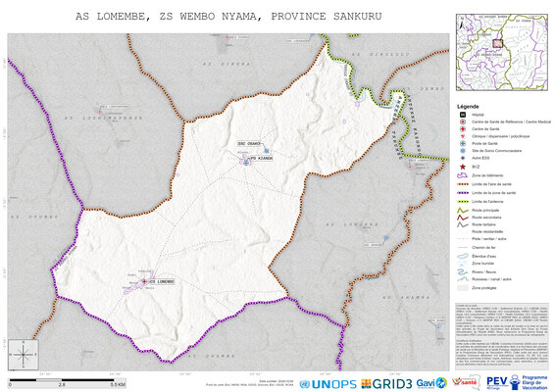The height and width of the screenshot is (392, 555).
Task: Select the SSC OSAKO blue site marker
Action: pyautogui.click(x=267, y=151)
